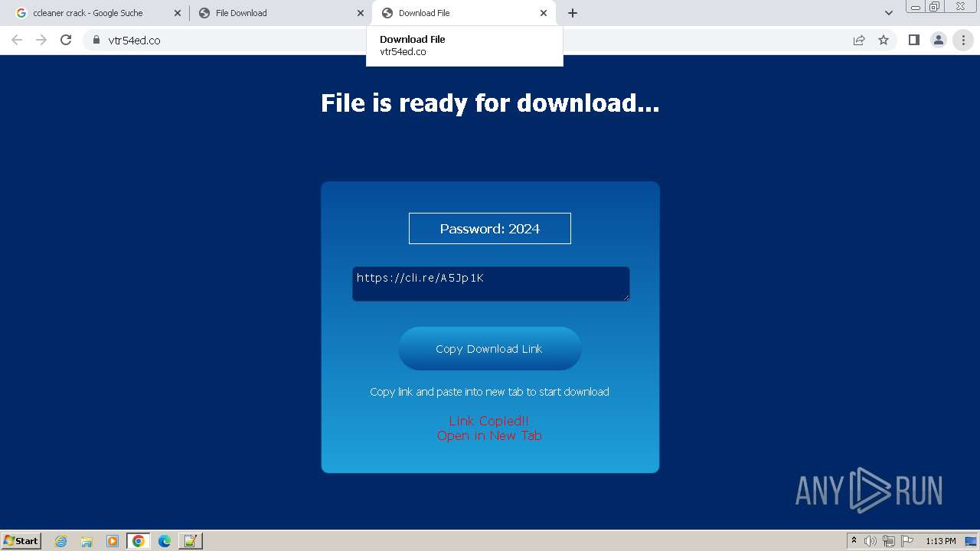View site information lock icon
The width and height of the screenshot is (980, 551).
click(x=96, y=40)
